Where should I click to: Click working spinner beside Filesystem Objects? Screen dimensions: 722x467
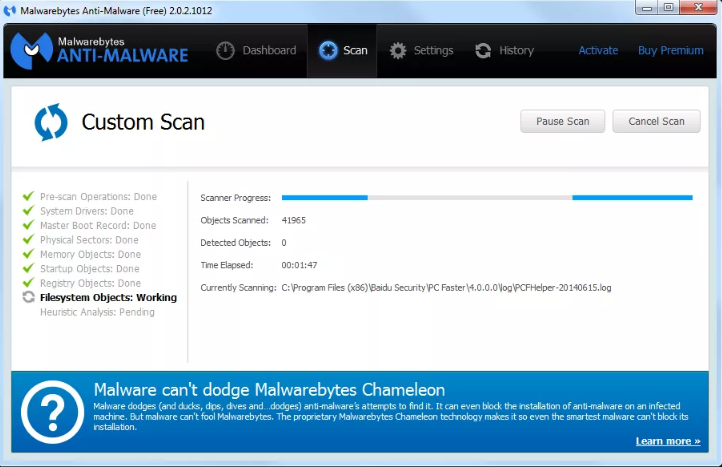[x=29, y=297]
